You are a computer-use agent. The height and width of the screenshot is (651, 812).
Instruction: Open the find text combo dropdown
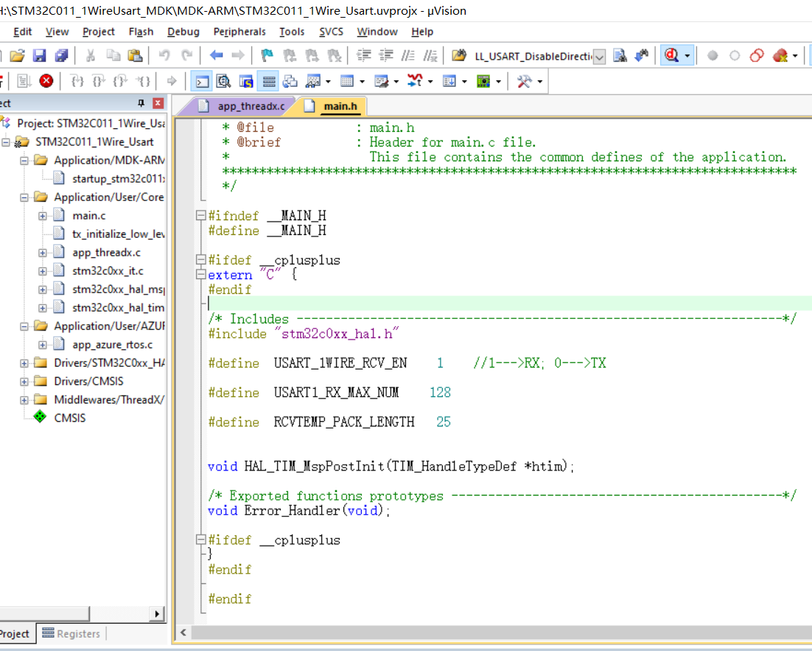click(599, 57)
